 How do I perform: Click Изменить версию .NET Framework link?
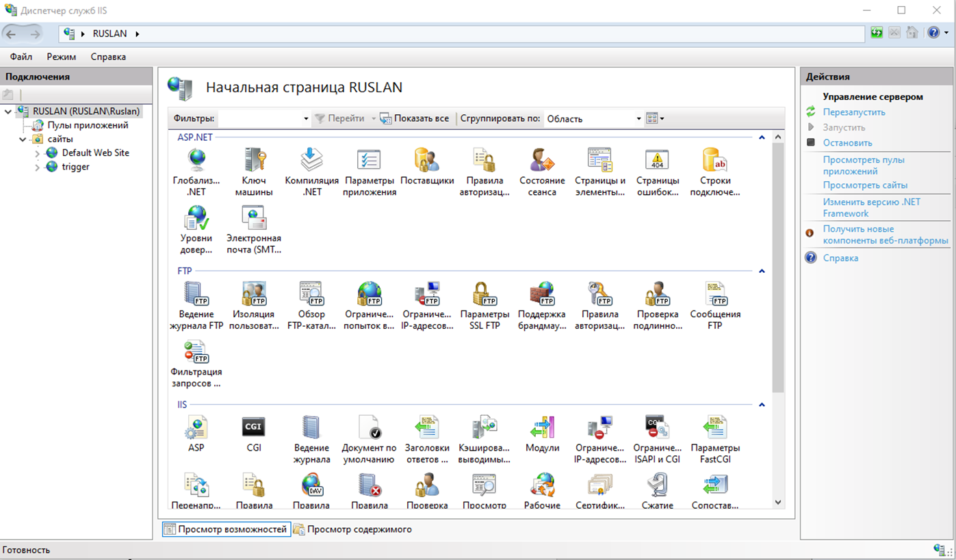pos(871,207)
